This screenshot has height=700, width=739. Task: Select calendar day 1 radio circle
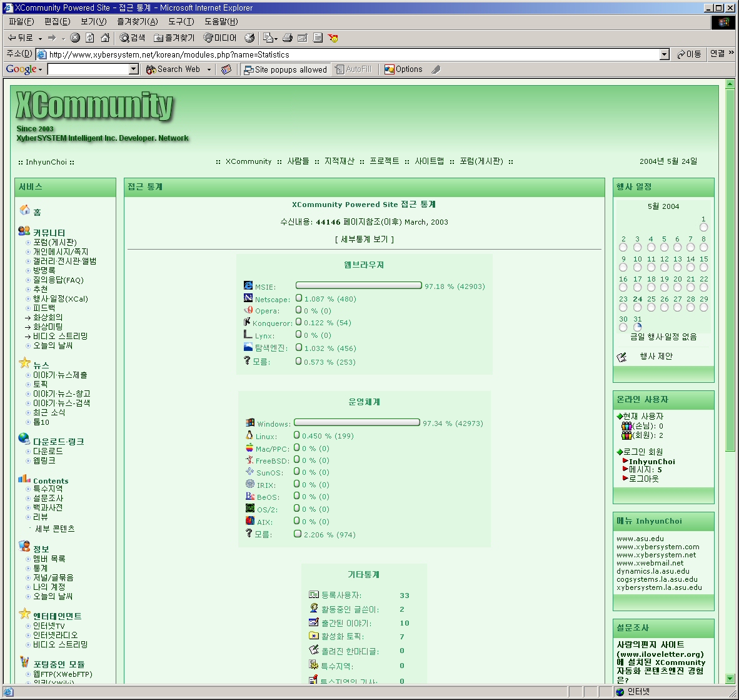pyautogui.click(x=703, y=228)
